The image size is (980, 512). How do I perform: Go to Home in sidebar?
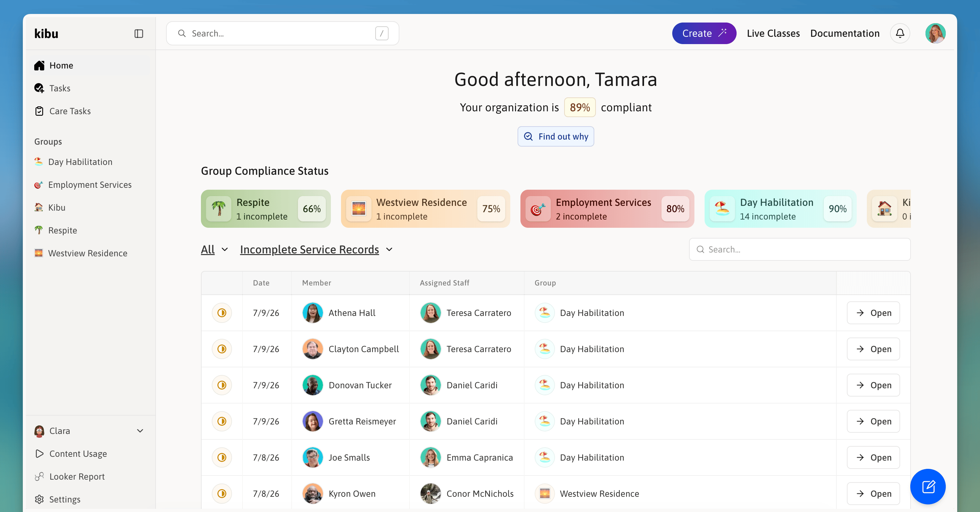91,65
